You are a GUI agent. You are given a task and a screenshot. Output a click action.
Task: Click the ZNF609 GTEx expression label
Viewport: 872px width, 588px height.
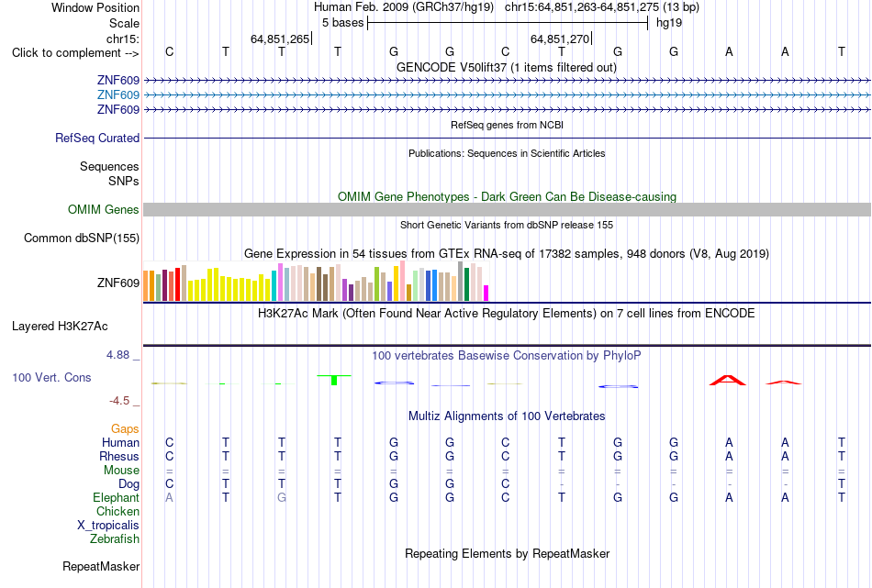(x=117, y=283)
